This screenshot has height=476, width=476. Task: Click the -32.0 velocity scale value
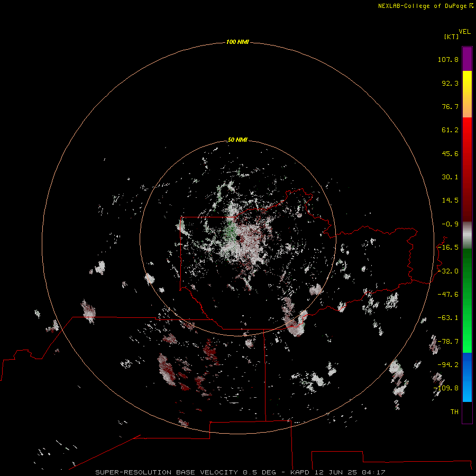coord(448,271)
